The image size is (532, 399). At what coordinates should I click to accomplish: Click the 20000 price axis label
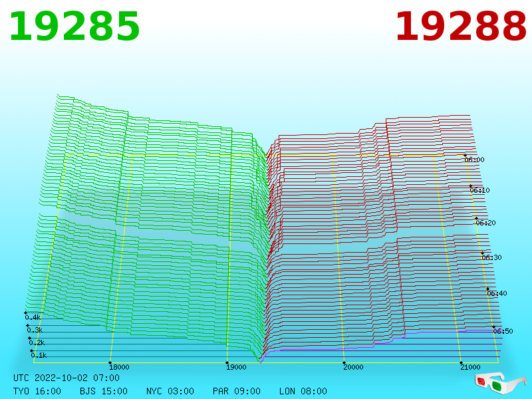click(353, 367)
